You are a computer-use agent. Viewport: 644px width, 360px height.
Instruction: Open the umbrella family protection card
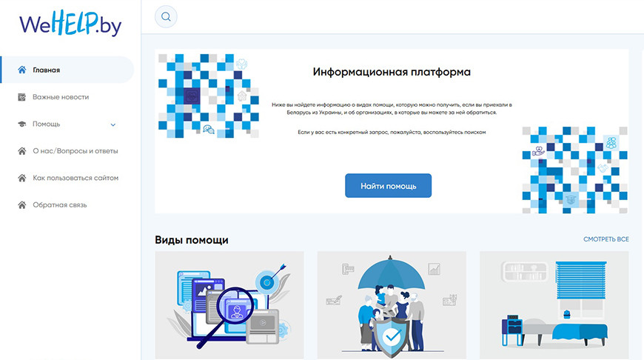(x=392, y=305)
